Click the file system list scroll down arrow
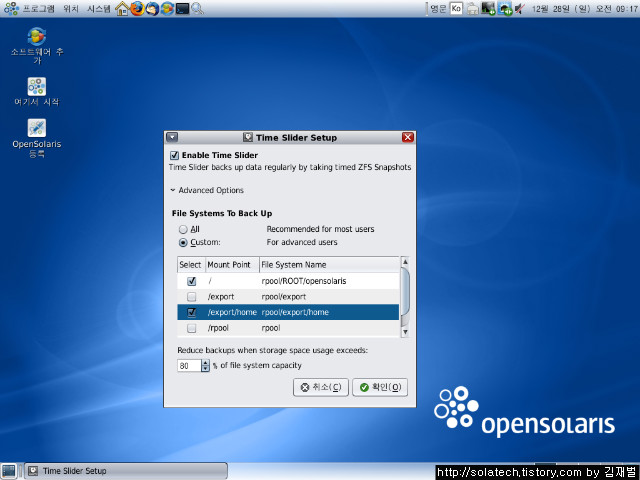The height and width of the screenshot is (480, 640). pos(405,332)
